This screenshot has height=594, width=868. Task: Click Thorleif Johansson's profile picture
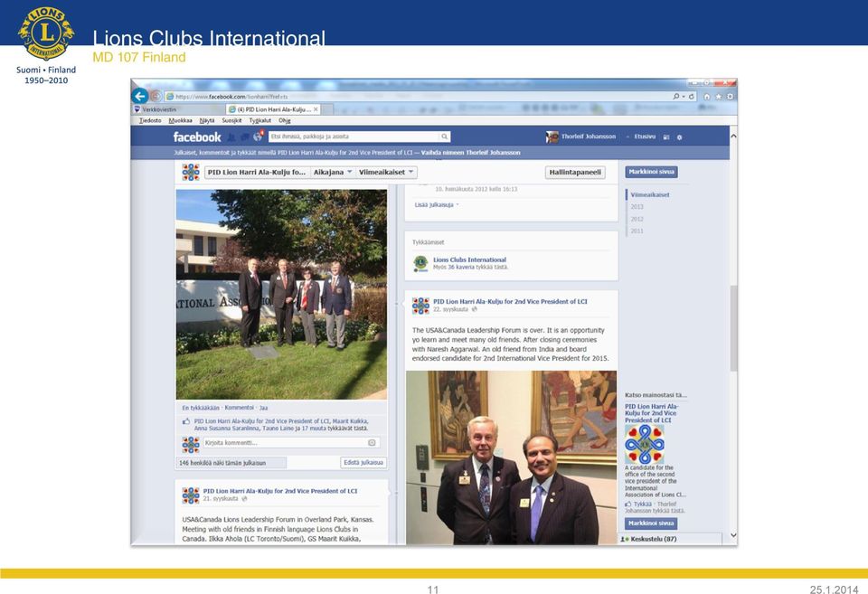(552, 137)
